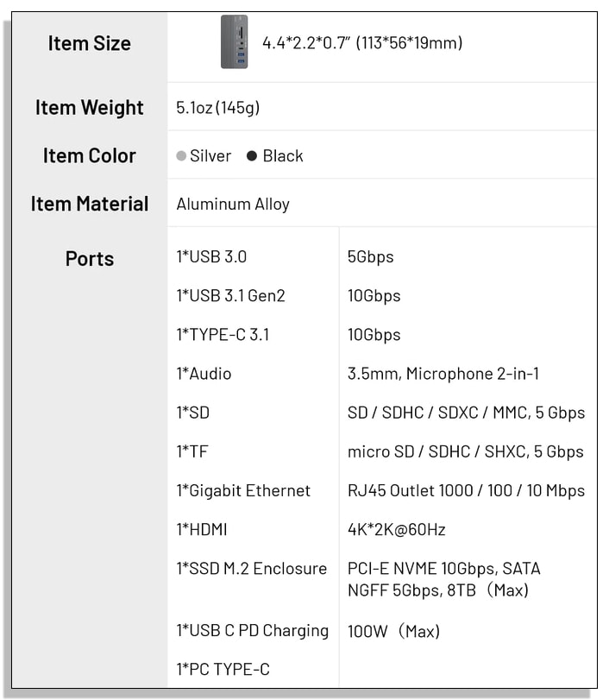Click the Item Material label
The image size is (609, 700).
tap(90, 204)
